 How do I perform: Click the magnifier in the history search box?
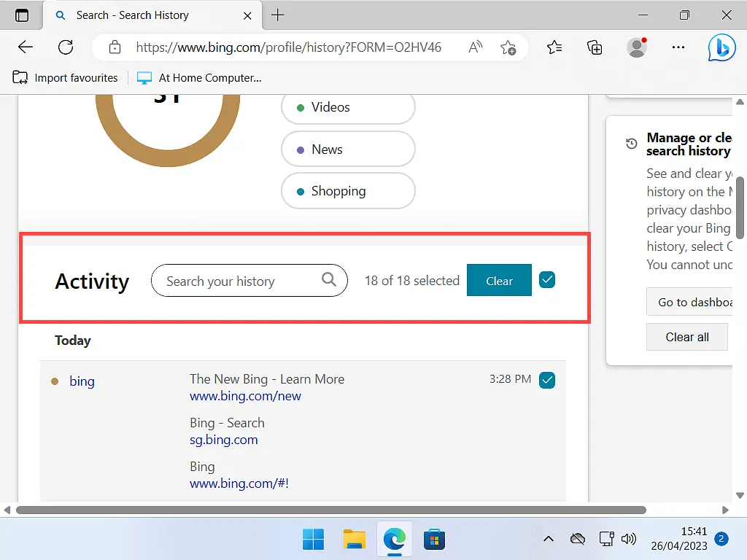329,280
